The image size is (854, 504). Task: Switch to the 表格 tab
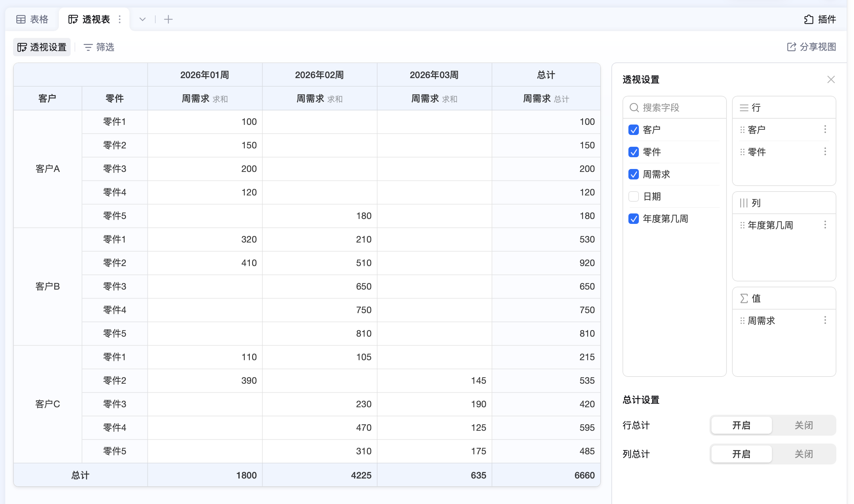(x=33, y=19)
